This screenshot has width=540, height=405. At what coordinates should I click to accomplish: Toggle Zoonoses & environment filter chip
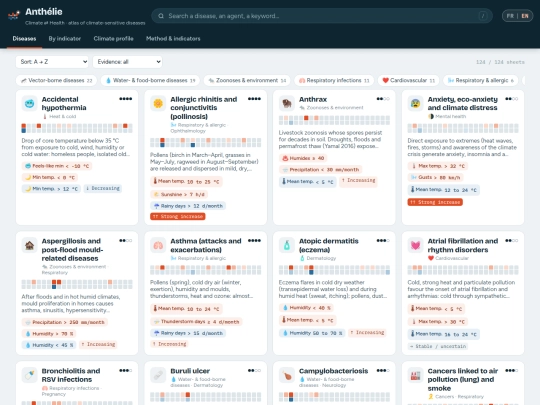(247, 80)
